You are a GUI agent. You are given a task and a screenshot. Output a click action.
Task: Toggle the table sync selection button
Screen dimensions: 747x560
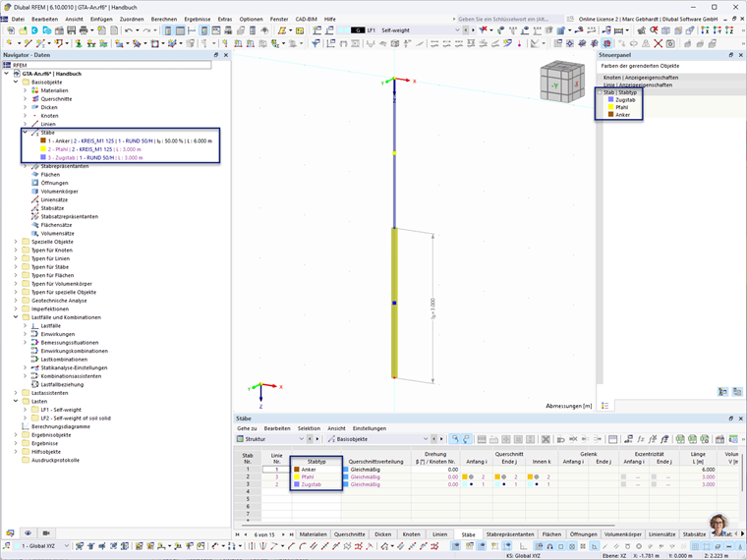pos(467,439)
